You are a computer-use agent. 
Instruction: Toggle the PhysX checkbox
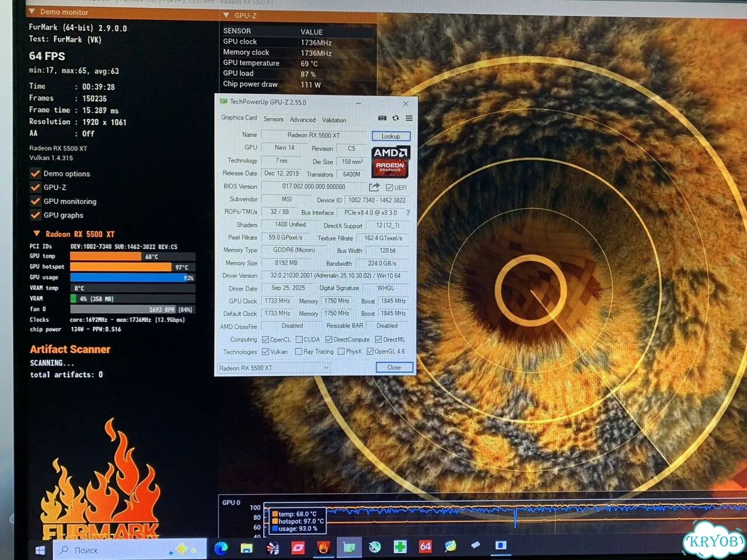pos(341,352)
